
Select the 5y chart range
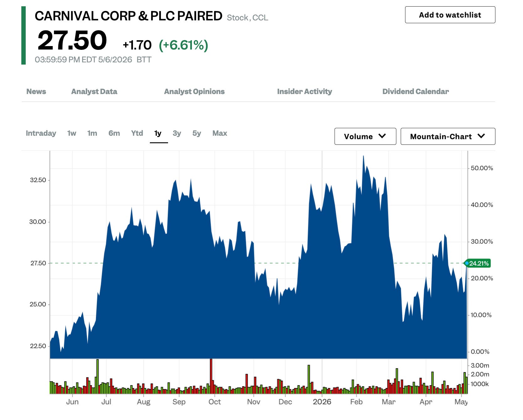[x=197, y=133]
